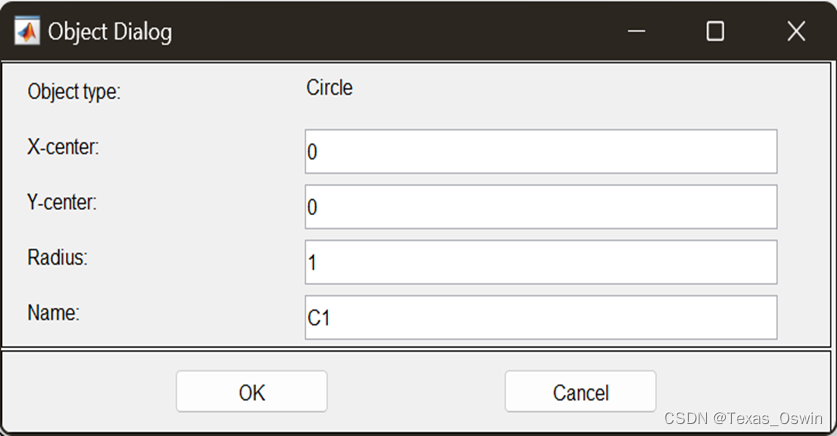Click the Object Dialog window title text
Screen dimensions: 837x436
pyautogui.click(x=110, y=32)
